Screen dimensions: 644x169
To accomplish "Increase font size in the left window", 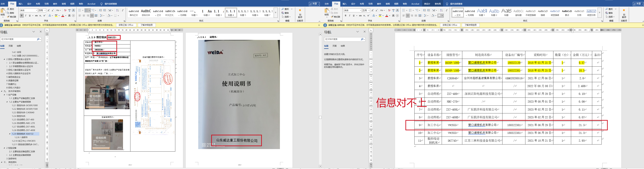I will click(x=49, y=10).
